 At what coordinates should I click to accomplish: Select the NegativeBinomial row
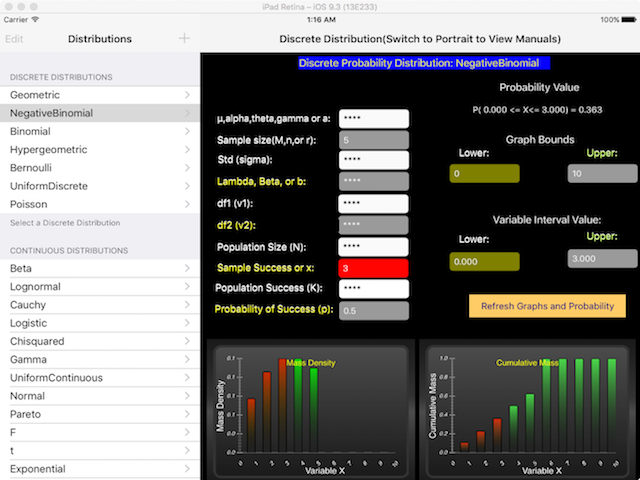[x=100, y=113]
